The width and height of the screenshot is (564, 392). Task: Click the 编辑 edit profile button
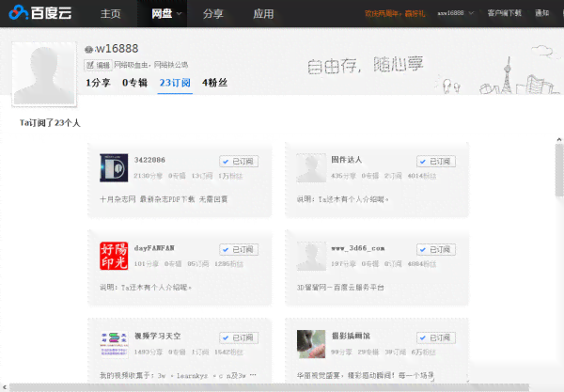[x=98, y=65]
